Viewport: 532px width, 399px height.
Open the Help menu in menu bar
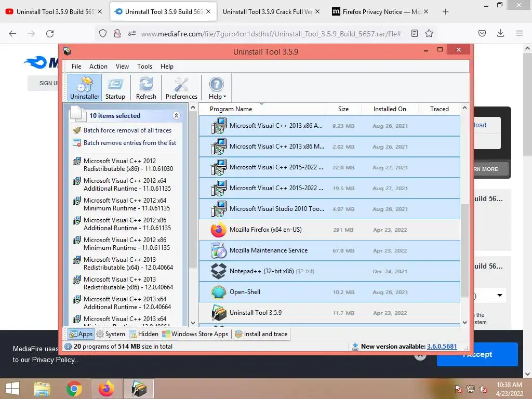tap(167, 66)
